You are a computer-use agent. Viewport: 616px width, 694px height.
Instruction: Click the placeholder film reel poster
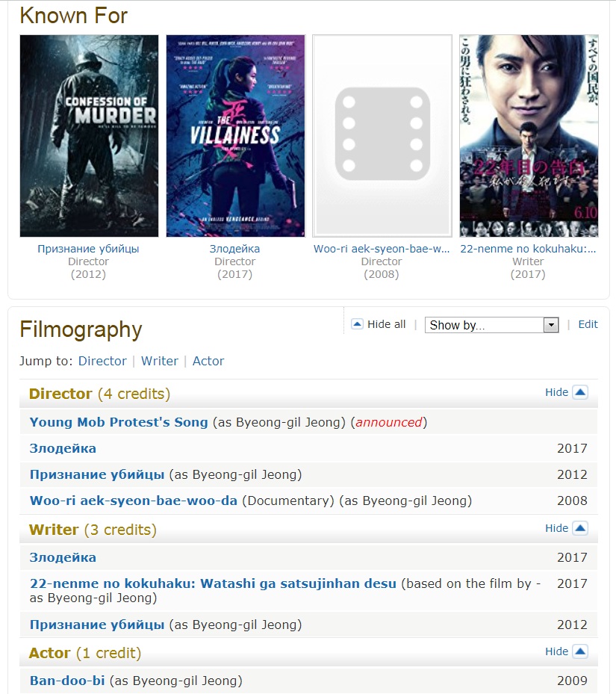click(382, 136)
